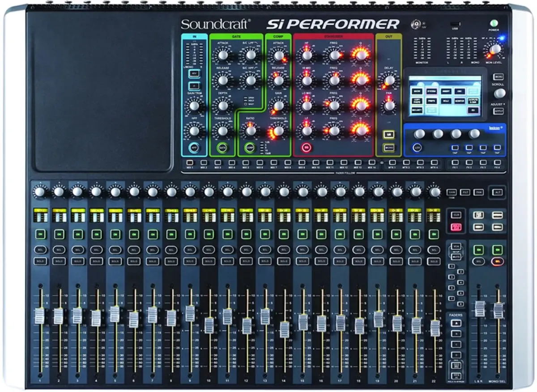Adjust the EQ HF gain knob
This screenshot has height=392, width=537.
pyautogui.click(x=307, y=55)
